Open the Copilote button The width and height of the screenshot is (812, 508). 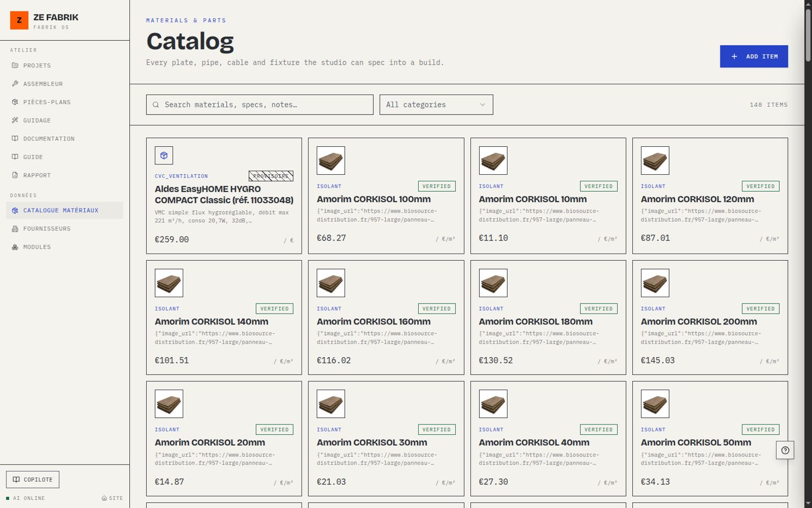pyautogui.click(x=33, y=480)
